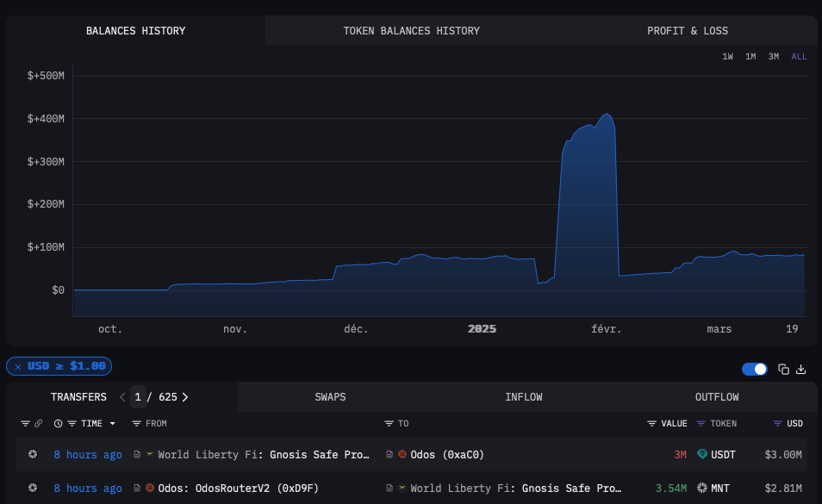Click contract icon before recipient World Liberty Fi
This screenshot has height=504, width=822.
tap(389, 488)
